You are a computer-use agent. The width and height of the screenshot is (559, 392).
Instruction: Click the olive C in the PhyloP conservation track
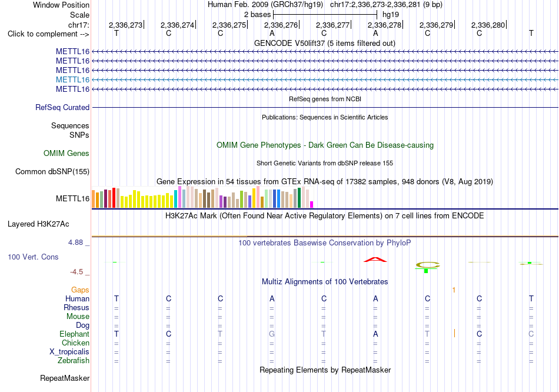point(427,265)
